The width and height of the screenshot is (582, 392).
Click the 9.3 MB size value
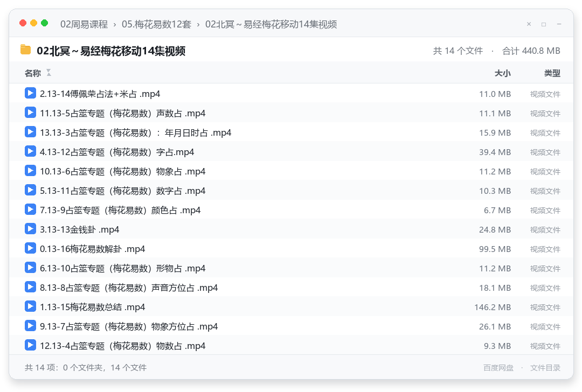point(497,346)
